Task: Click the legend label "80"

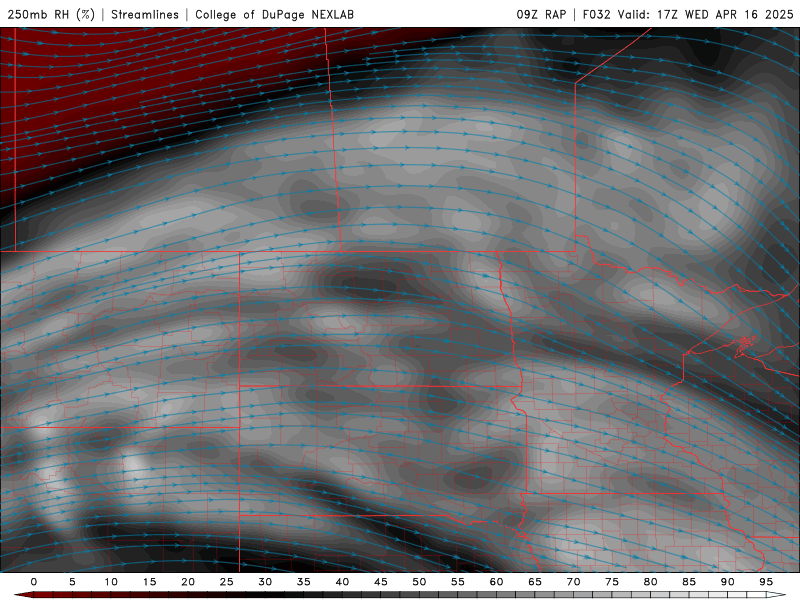Action: click(650, 582)
